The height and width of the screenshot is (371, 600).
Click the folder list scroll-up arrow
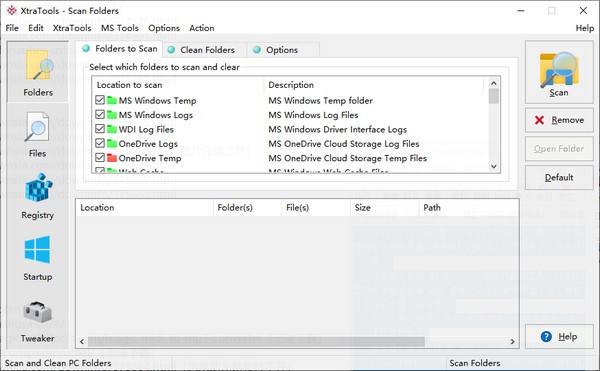pos(494,83)
